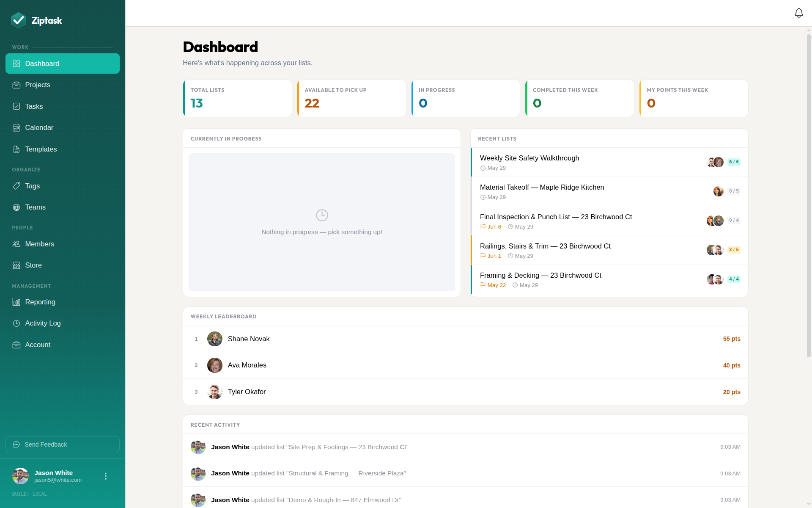Screen dimensions: 812x508
Task: Click the Store shop icon
Action: 16,265
